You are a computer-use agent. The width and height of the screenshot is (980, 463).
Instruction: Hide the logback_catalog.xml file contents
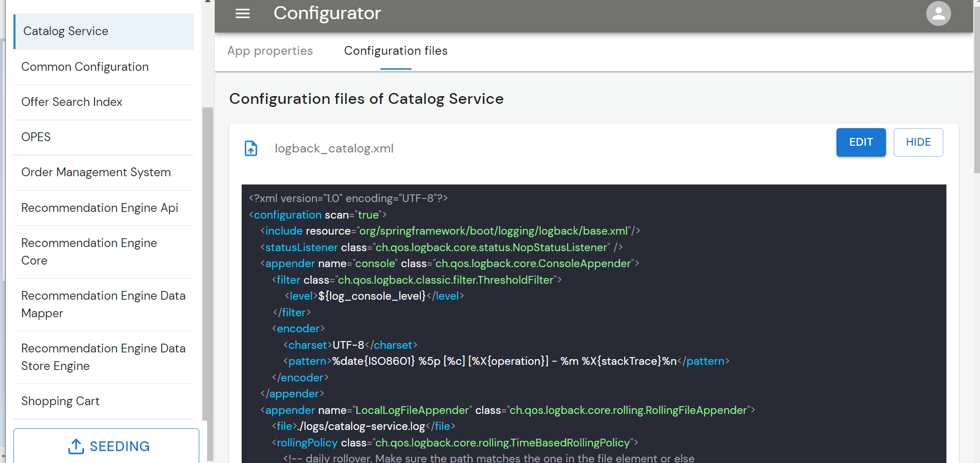click(918, 142)
